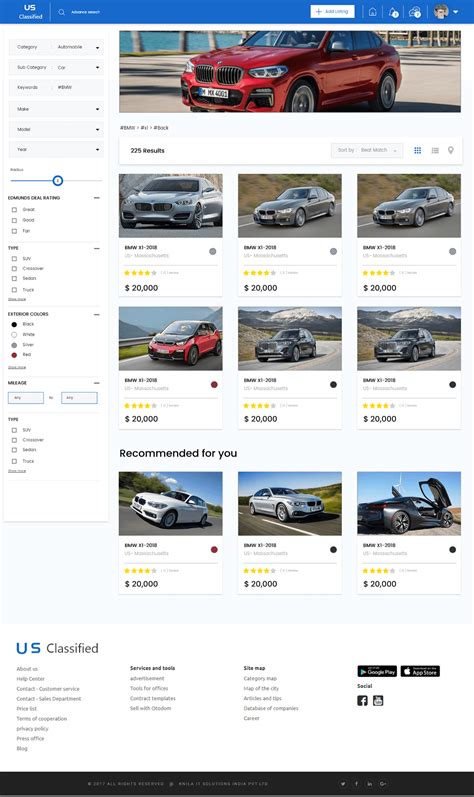The image size is (474, 797).
Task: Open the white BMW hatchback recommended thumbnail
Action: point(171,503)
